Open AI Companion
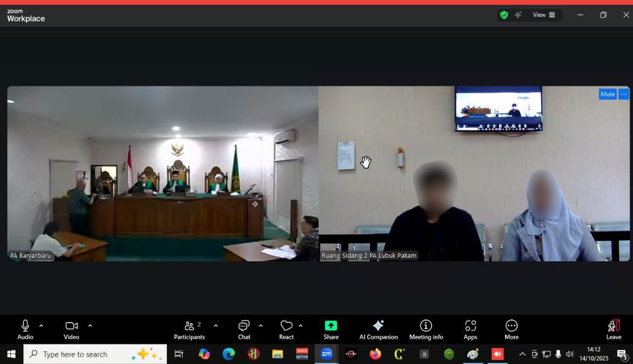Screen dimensions: 633x364 378,329
